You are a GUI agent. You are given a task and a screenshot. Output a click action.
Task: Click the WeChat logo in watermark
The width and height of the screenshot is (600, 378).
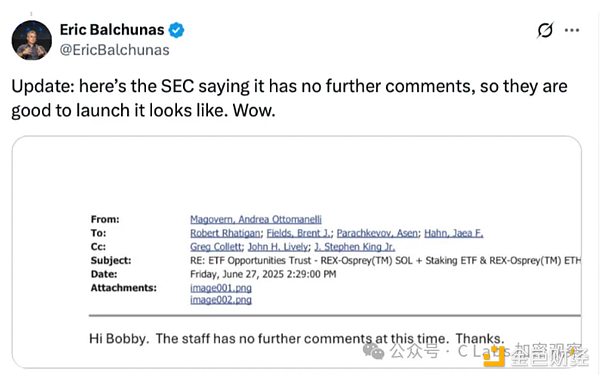point(373,350)
